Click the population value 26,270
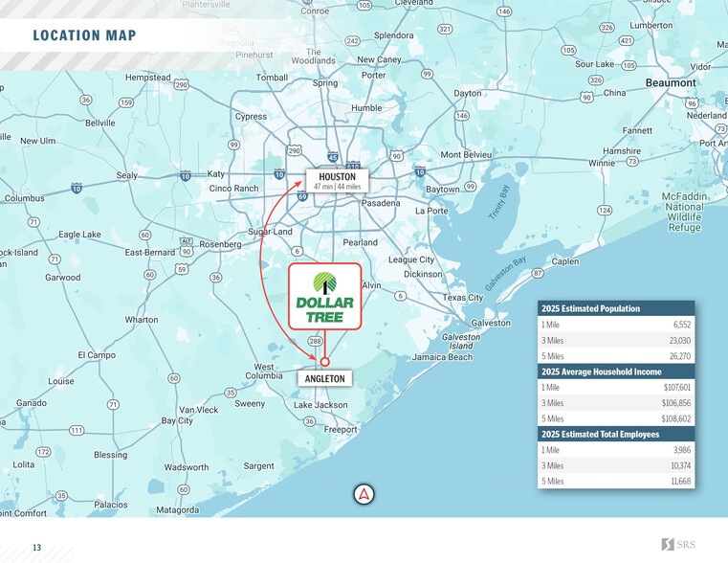The height and width of the screenshot is (563, 728). [x=680, y=356]
